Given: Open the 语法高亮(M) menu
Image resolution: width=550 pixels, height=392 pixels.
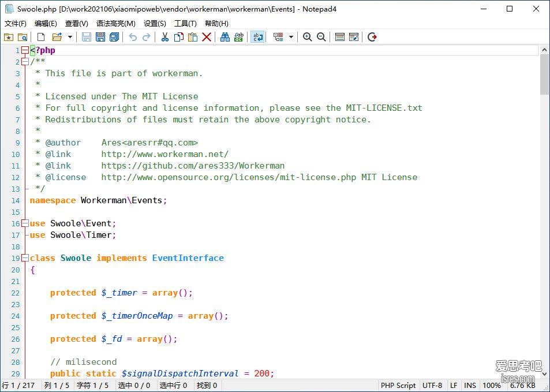Looking at the screenshot, I should pos(116,24).
